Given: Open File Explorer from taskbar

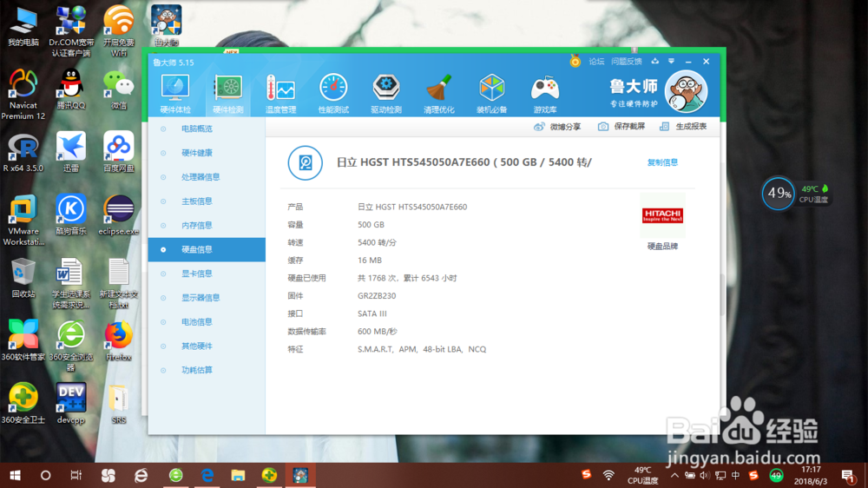Looking at the screenshot, I should pyautogui.click(x=238, y=475).
